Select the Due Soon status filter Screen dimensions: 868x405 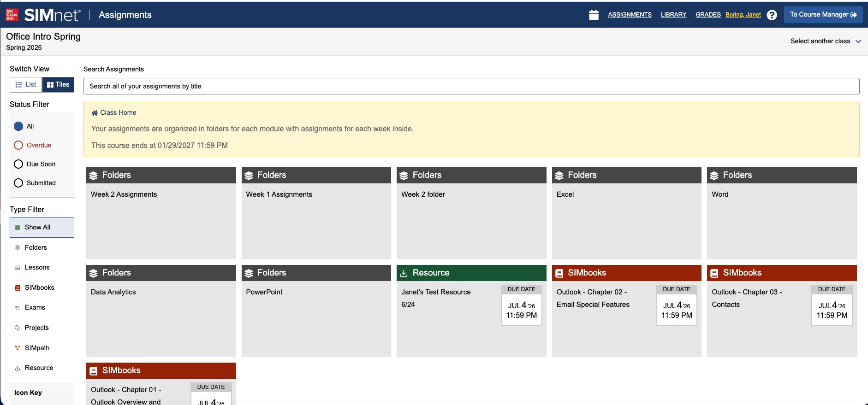(18, 164)
